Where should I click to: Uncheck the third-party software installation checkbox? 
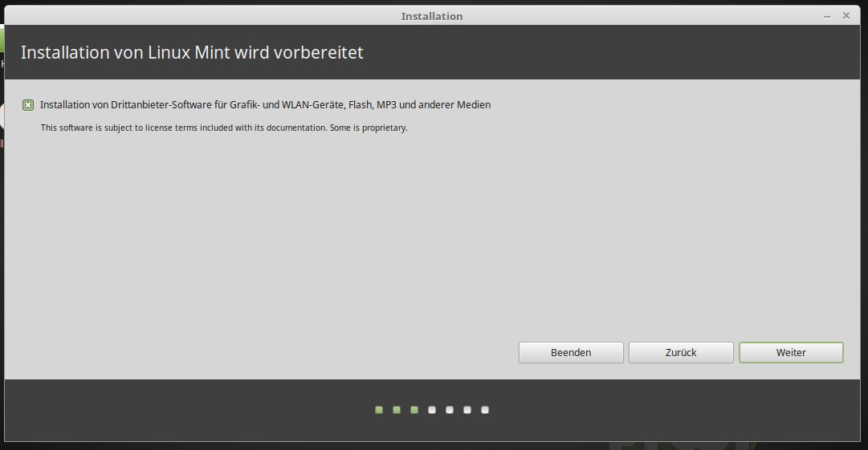click(28, 105)
